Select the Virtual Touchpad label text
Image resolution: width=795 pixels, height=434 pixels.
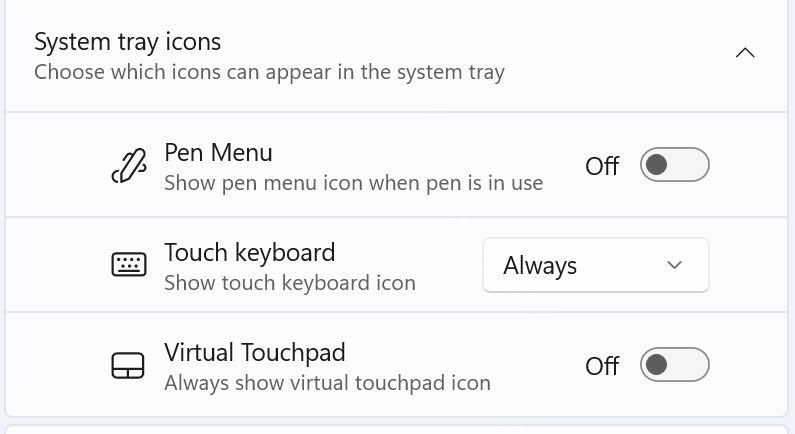point(255,352)
